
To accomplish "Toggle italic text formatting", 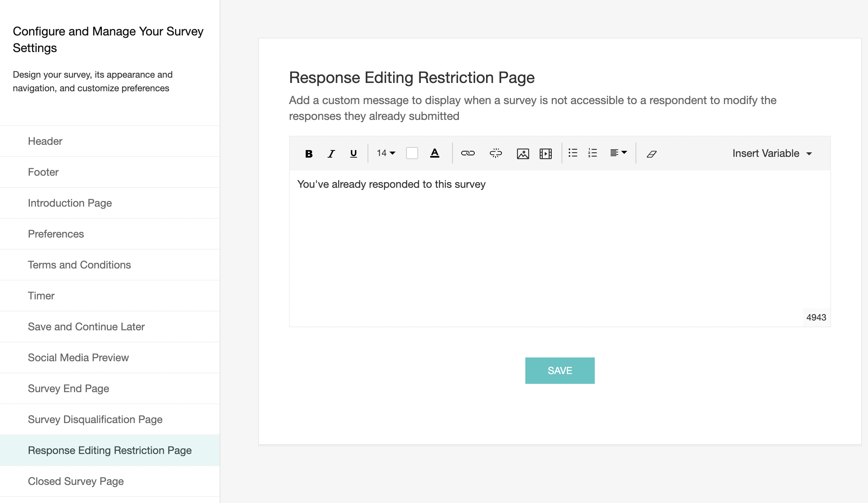I will (x=331, y=153).
